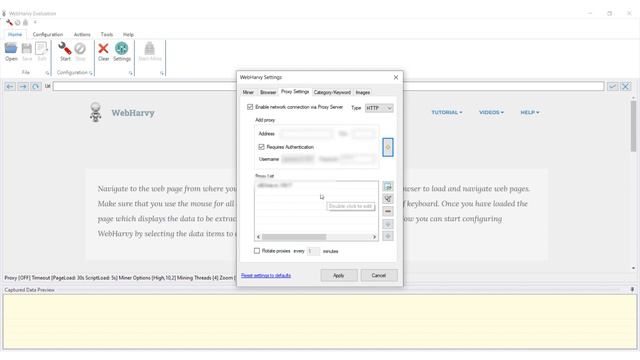Click the proxy list scroll left arrow
Screen dimensions: 640x360
tap(258, 237)
